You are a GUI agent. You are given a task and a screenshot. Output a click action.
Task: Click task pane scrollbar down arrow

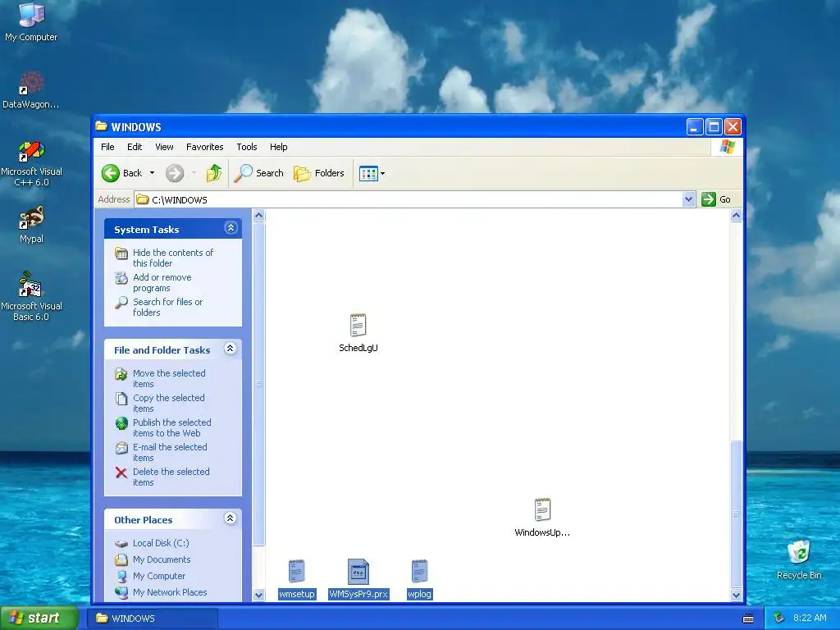[258, 596]
